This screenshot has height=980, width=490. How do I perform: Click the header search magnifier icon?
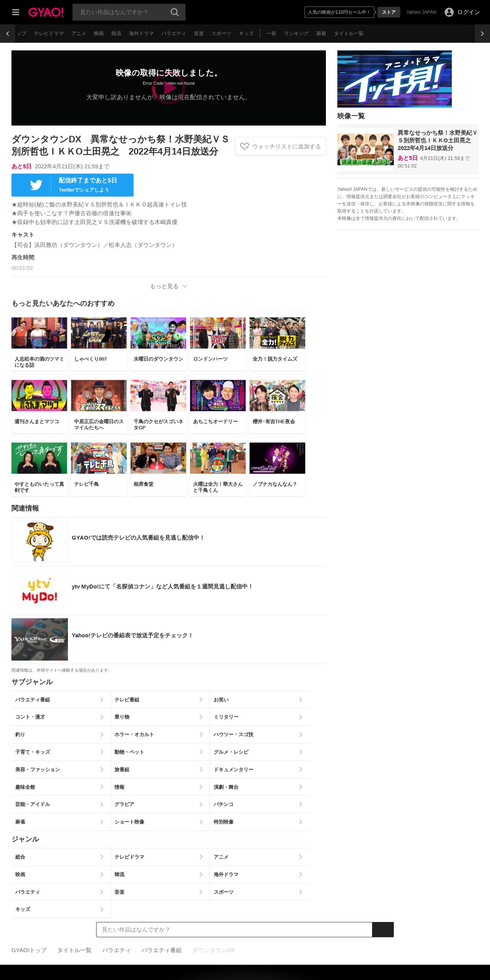pyautogui.click(x=175, y=12)
